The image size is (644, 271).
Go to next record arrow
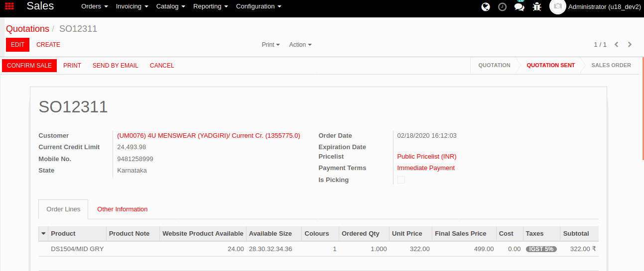tap(630, 45)
